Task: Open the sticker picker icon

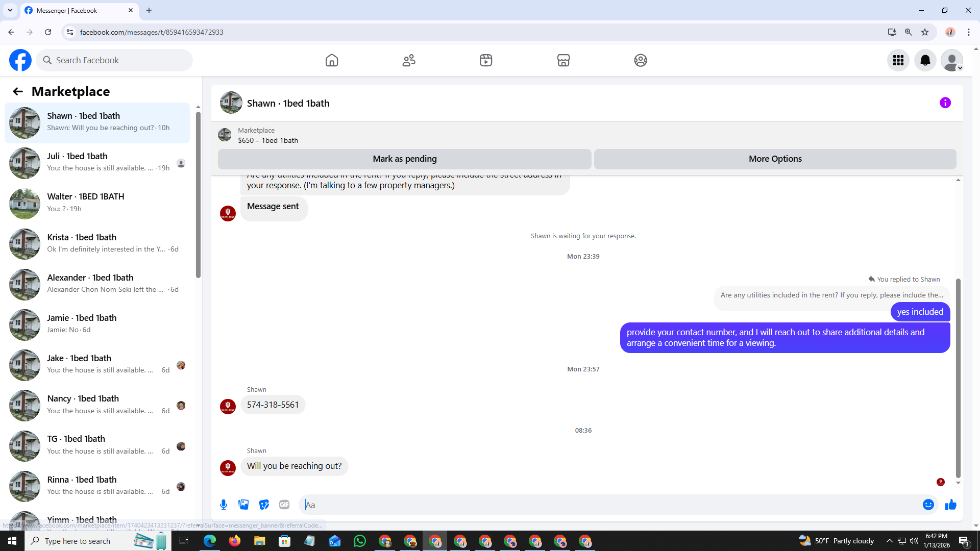Action: (264, 505)
